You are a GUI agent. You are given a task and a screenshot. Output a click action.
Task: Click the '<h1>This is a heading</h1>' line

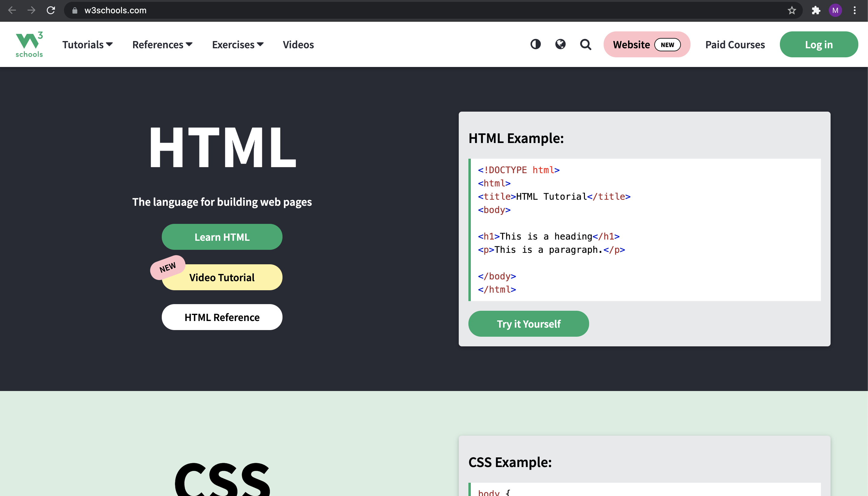tap(549, 236)
